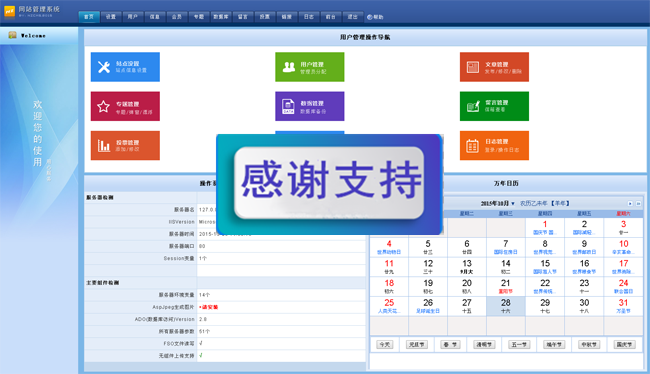The width and height of the screenshot is (650, 374).
Task: Click the 元旦节 holiday button
Action: tap(417, 345)
